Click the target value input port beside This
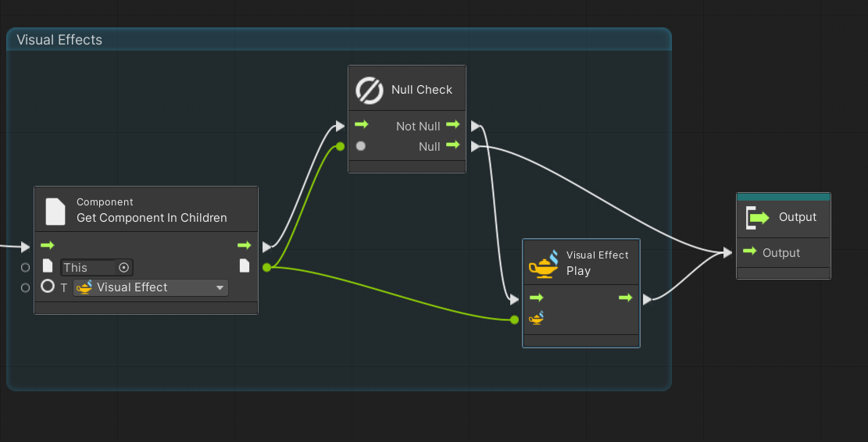Image resolution: width=868 pixels, height=442 pixels. click(25, 268)
